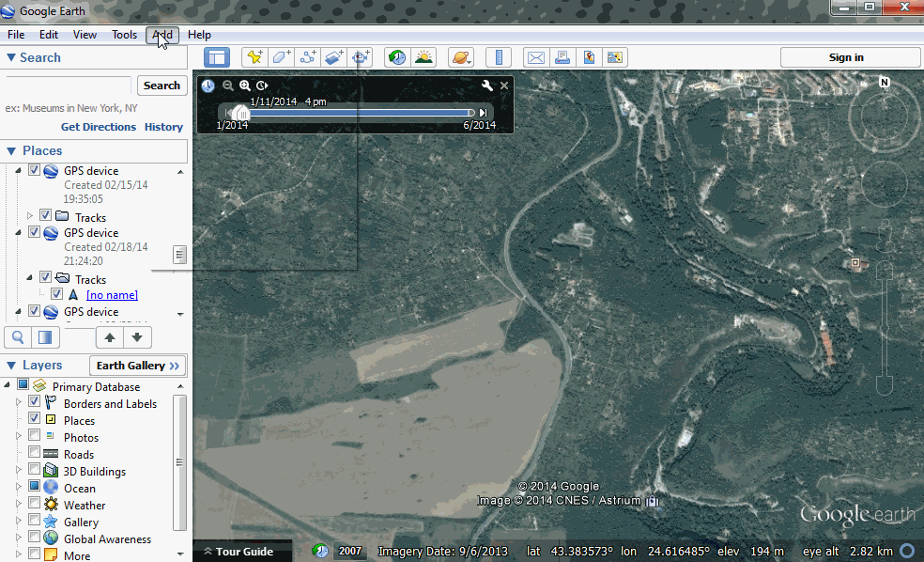The height and width of the screenshot is (562, 924).
Task: Click the historical imagery time slider thumb
Action: (x=240, y=112)
